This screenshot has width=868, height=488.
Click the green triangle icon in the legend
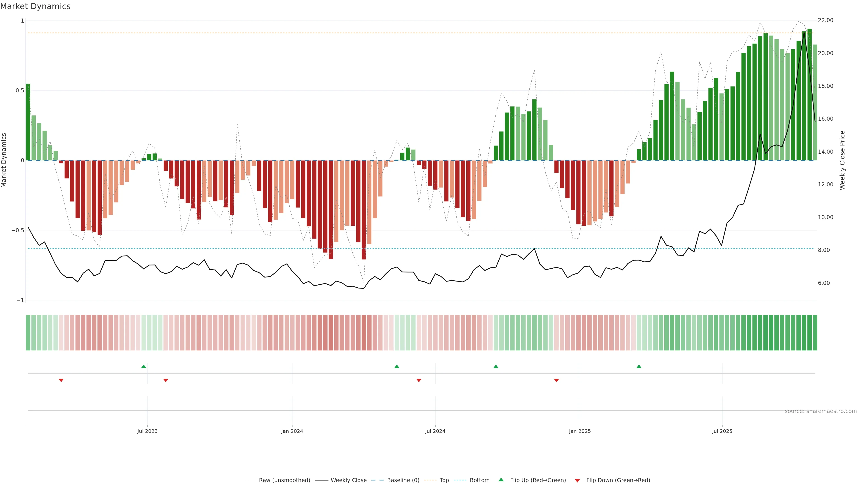[x=501, y=480]
